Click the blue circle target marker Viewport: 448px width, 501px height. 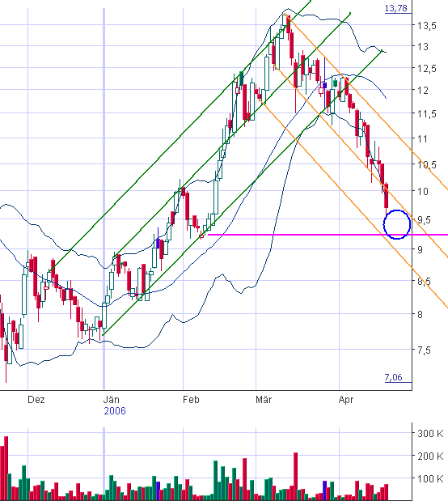397,225
